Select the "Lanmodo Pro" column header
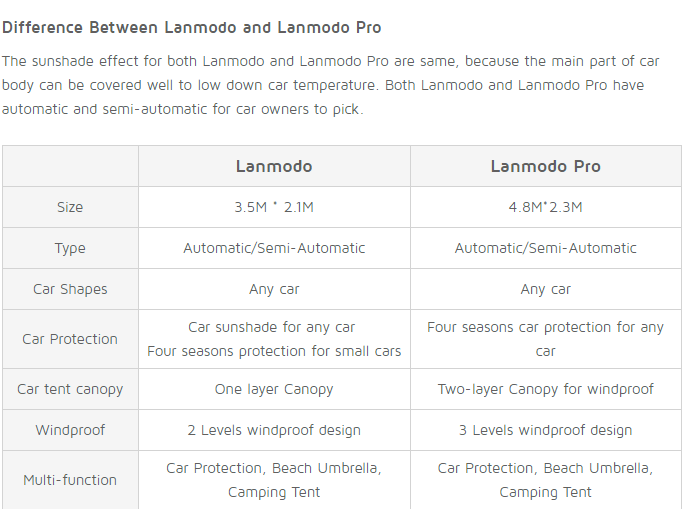The width and height of the screenshot is (687, 509). pyautogui.click(x=545, y=166)
